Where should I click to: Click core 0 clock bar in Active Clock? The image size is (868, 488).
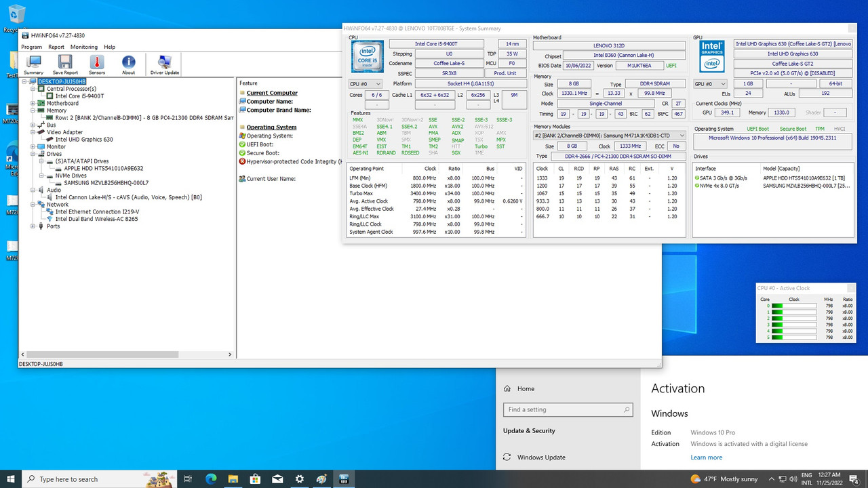click(x=795, y=306)
